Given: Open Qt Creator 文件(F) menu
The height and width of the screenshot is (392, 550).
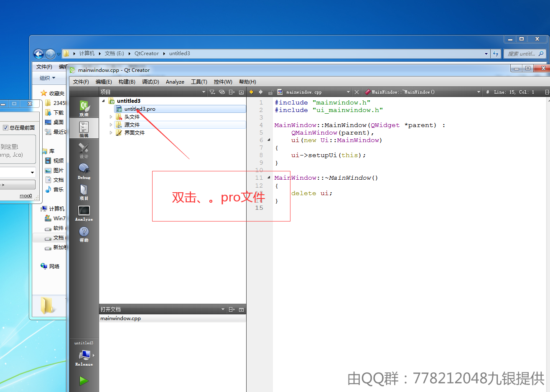Looking at the screenshot, I should pyautogui.click(x=81, y=82).
